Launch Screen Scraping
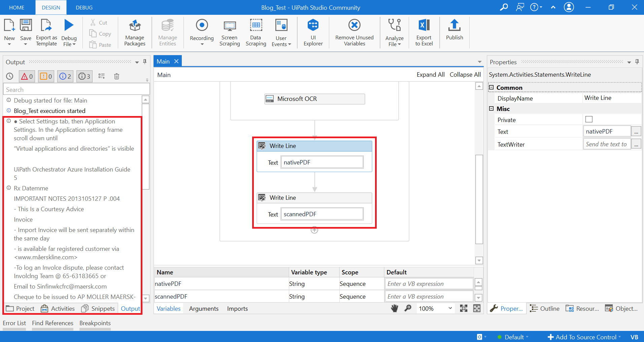This screenshot has height=342, width=644. [x=230, y=32]
